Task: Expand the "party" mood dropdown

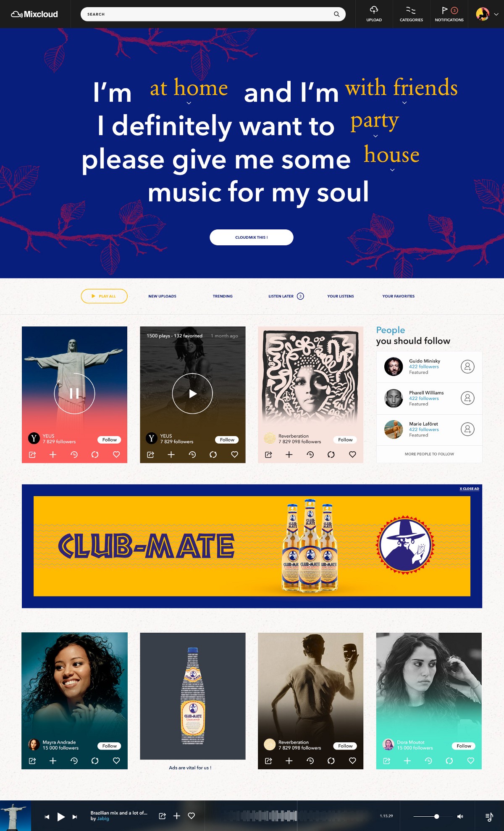Action: (x=375, y=136)
